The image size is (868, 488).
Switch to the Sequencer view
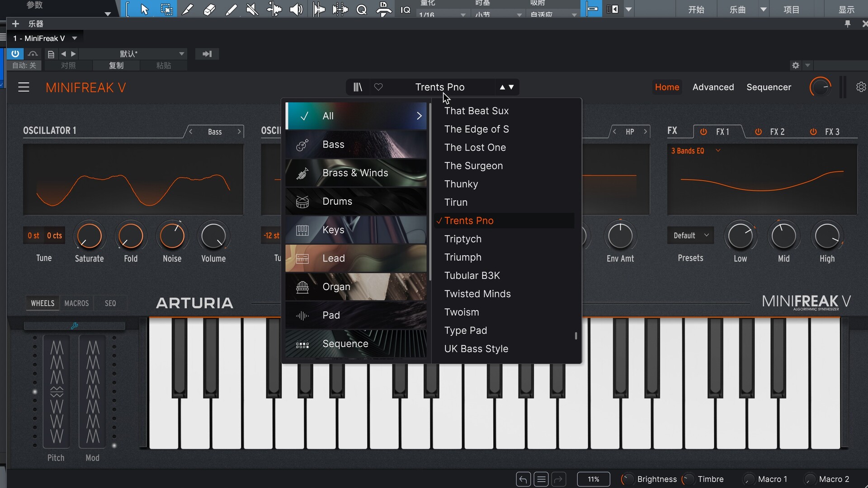click(769, 87)
